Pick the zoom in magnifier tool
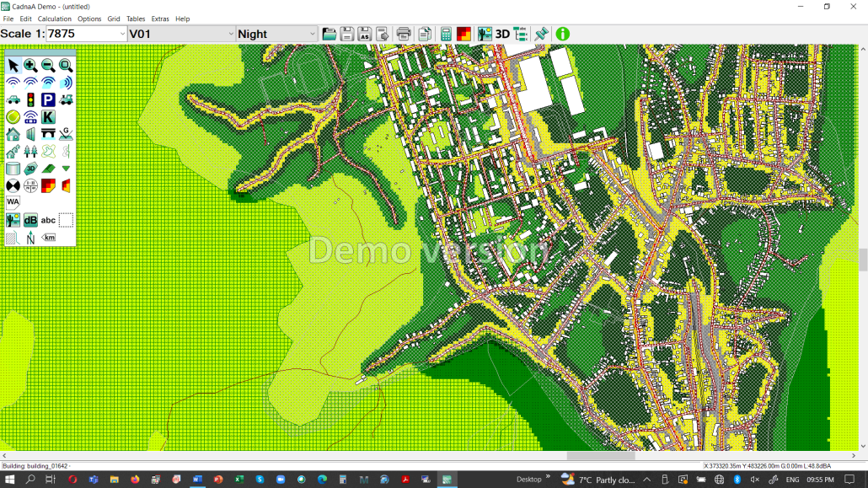868x488 pixels. [30, 65]
